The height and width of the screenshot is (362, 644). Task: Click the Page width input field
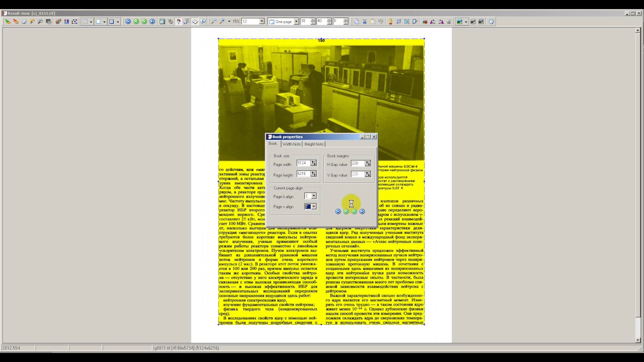tap(303, 163)
